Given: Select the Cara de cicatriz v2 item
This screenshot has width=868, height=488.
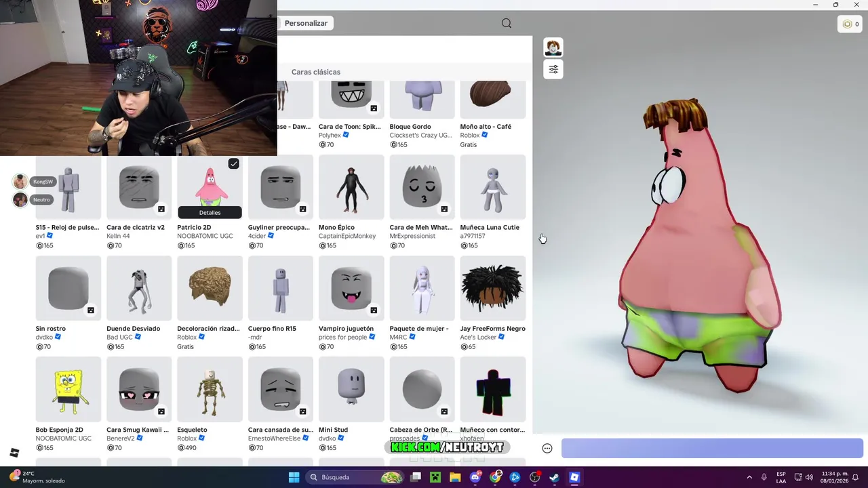Looking at the screenshot, I should 139,187.
